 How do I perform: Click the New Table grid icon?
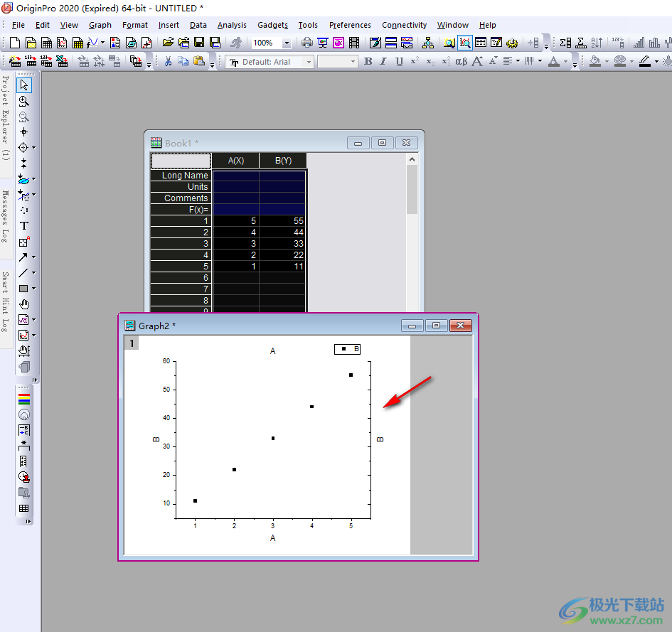(x=24, y=508)
